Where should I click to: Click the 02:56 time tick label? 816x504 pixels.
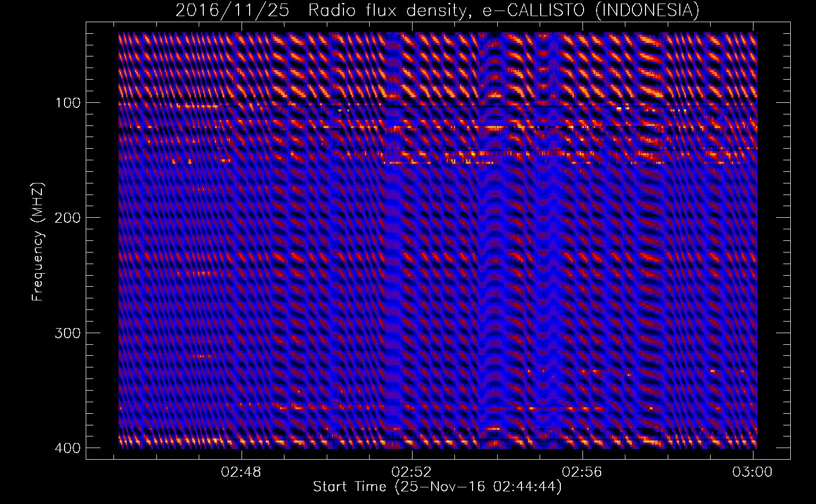click(583, 472)
